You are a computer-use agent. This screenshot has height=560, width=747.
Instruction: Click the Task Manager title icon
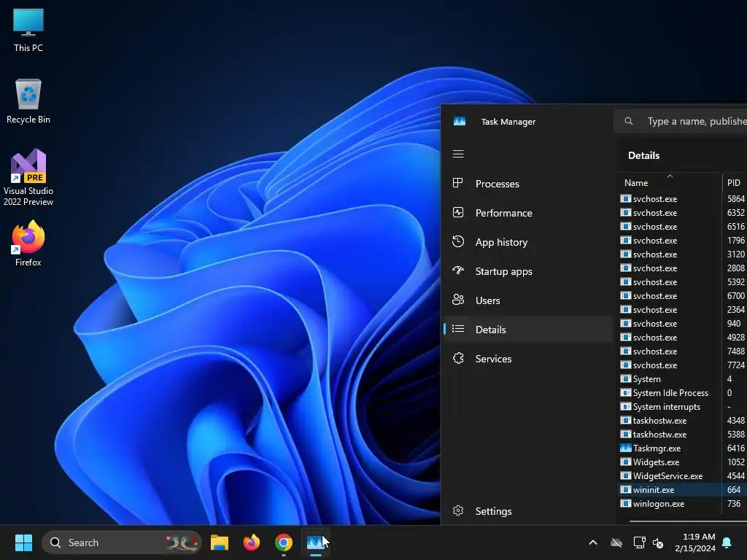[460, 122]
